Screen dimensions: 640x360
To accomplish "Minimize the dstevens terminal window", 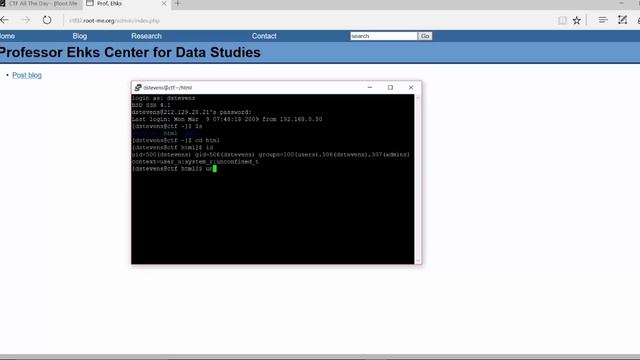I will 370,87.
